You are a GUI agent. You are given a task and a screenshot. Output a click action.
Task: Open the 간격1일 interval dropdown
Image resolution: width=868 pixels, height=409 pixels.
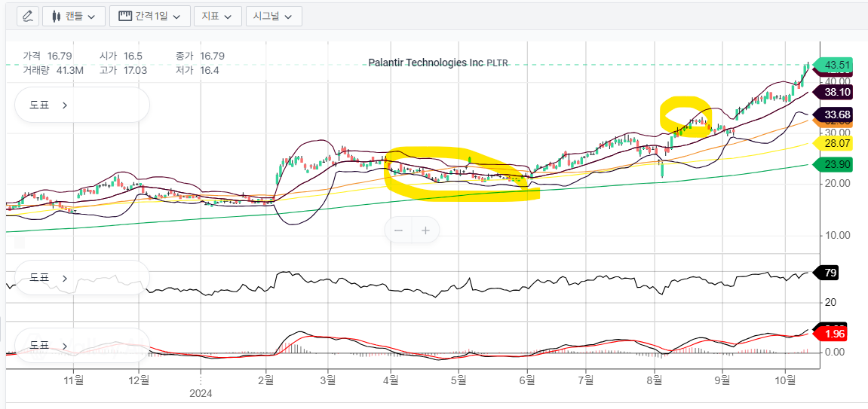(x=149, y=16)
